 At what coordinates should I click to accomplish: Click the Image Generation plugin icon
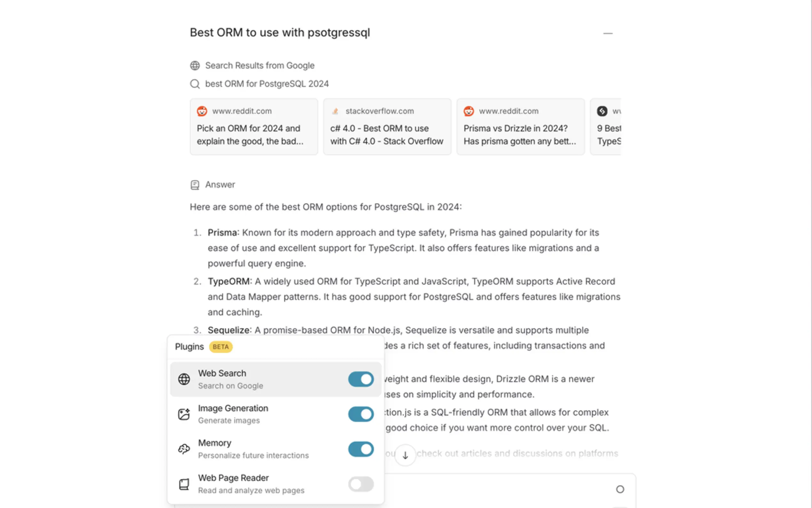pos(184,414)
